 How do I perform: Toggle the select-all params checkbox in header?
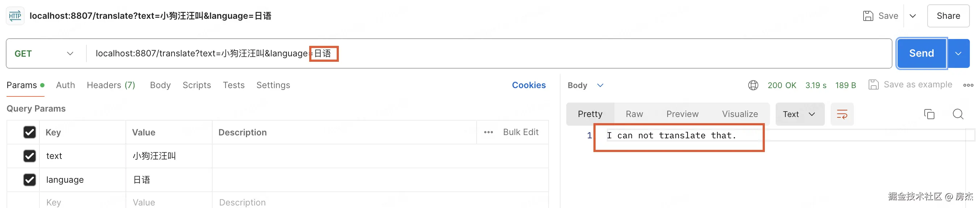point(30,133)
